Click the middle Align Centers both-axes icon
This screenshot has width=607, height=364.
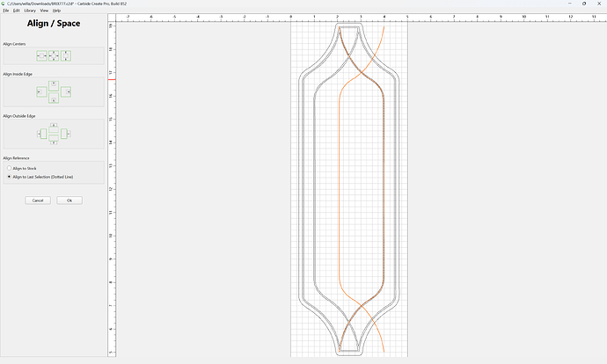pyautogui.click(x=54, y=56)
